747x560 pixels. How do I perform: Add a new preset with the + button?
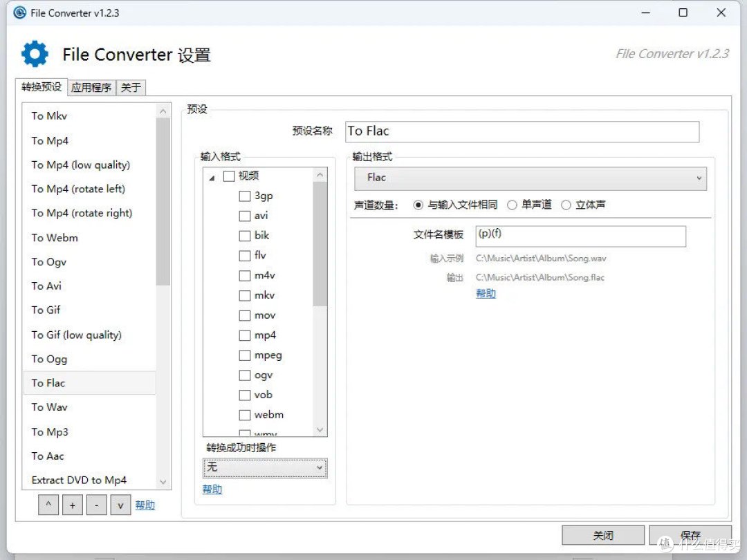coord(72,505)
